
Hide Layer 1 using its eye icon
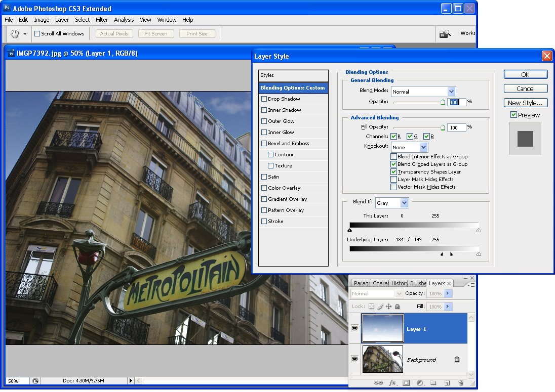[x=354, y=328]
